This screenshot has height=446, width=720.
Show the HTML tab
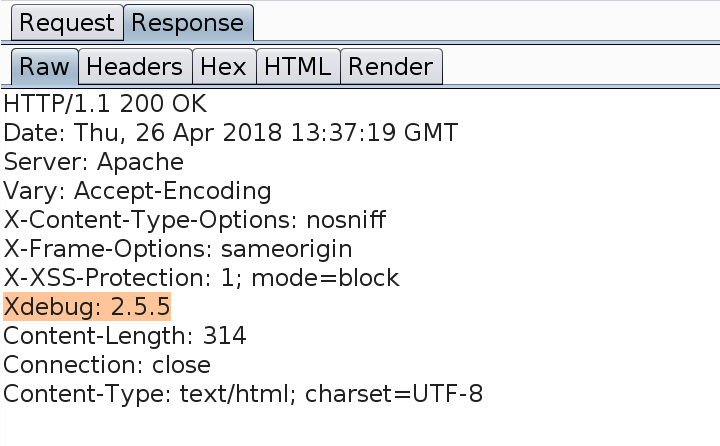297,67
